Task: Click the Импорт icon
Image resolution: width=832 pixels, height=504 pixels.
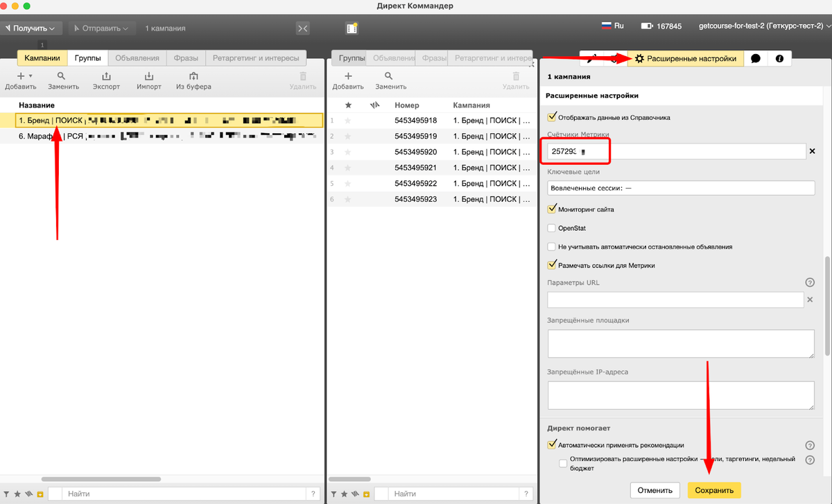Action: click(149, 76)
